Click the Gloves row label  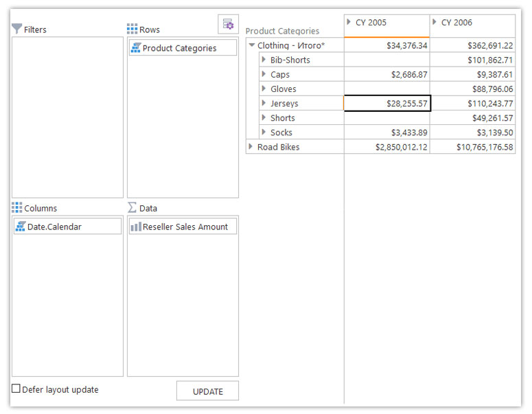[x=284, y=89]
